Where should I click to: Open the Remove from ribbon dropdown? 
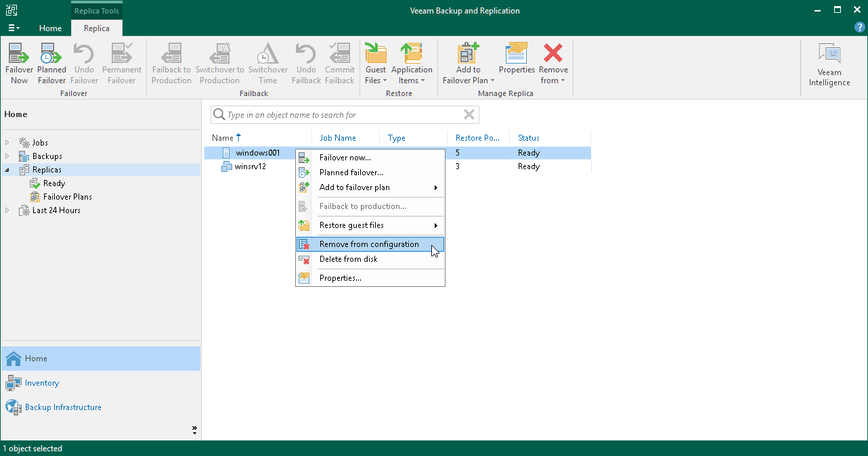[553, 64]
